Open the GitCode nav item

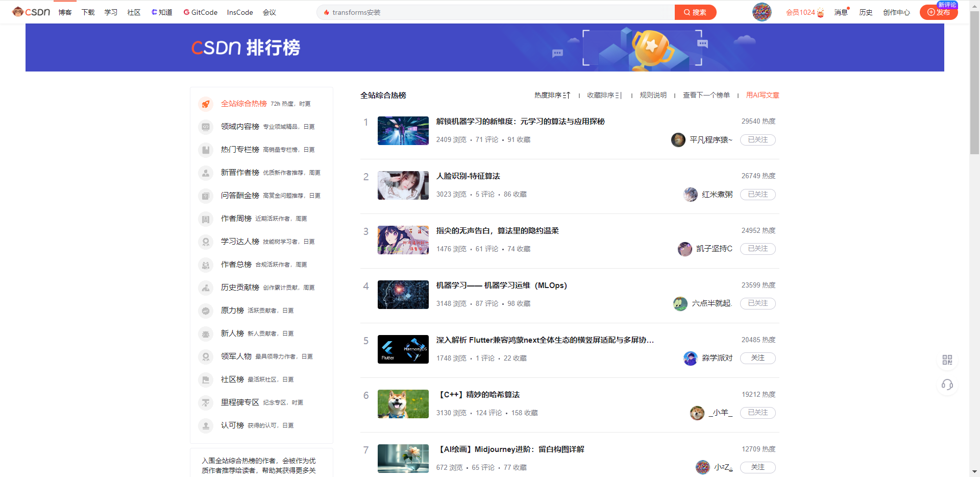[201, 12]
